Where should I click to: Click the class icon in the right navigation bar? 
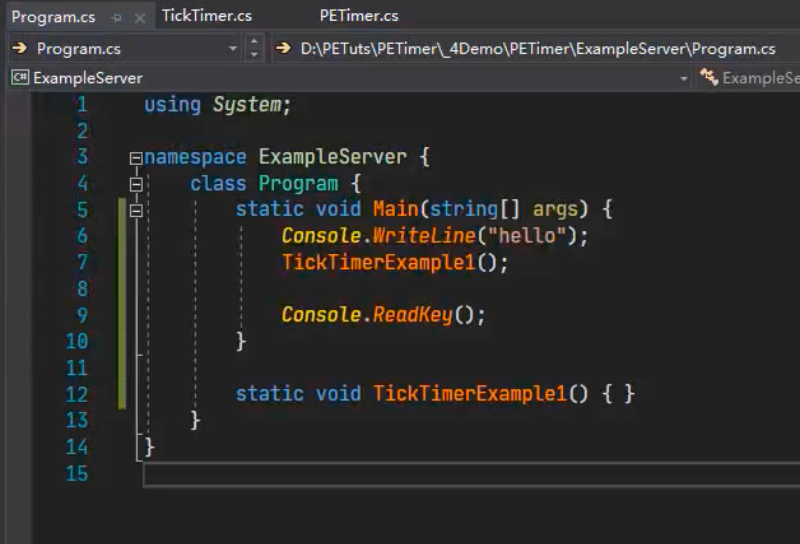pyautogui.click(x=709, y=77)
